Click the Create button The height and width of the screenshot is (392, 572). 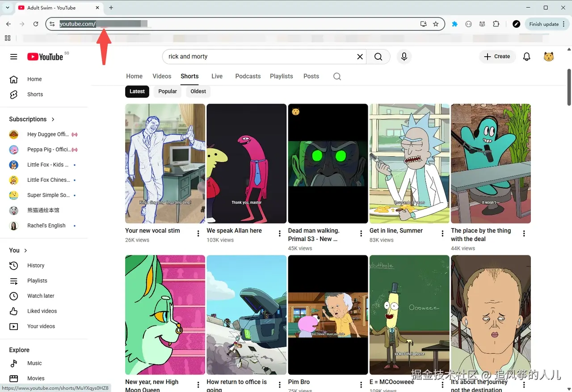click(497, 57)
